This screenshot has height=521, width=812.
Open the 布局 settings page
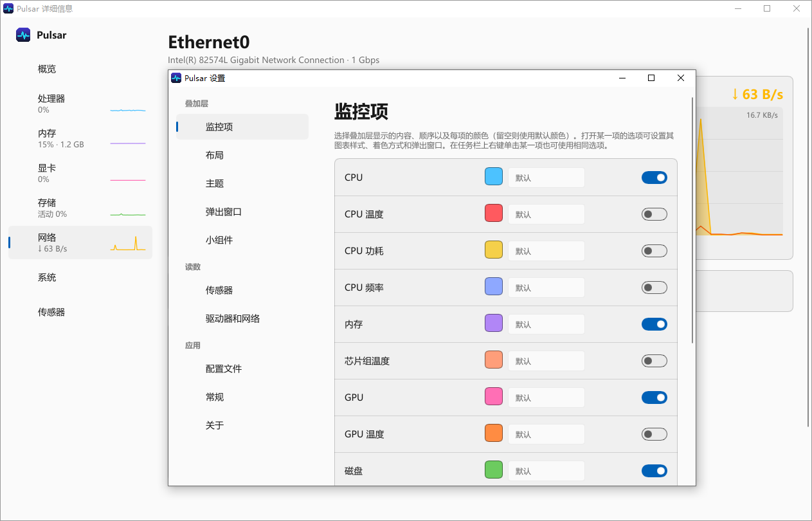242,155
